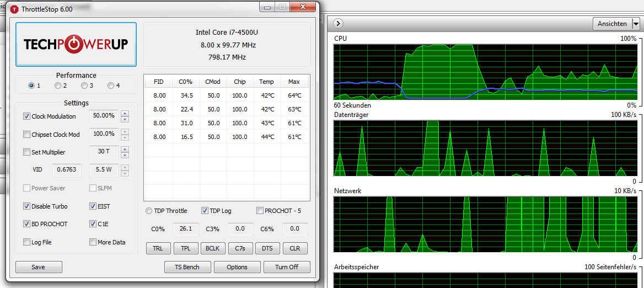Toggle the Clock Modulation checkbox
This screenshot has width=644, height=288.
click(26, 116)
